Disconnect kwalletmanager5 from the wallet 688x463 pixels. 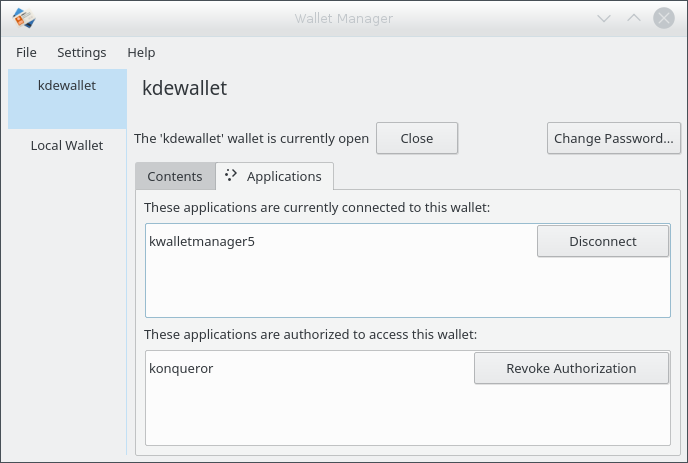602,241
